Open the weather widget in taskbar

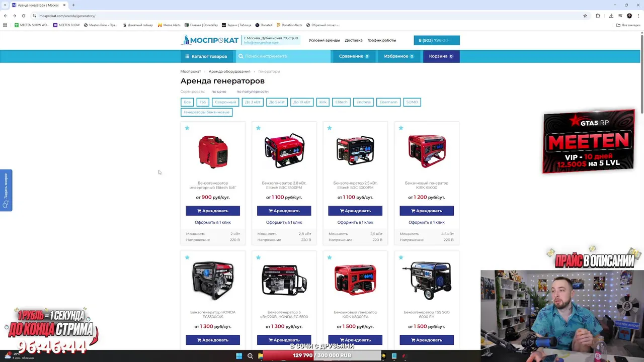(x=19, y=356)
